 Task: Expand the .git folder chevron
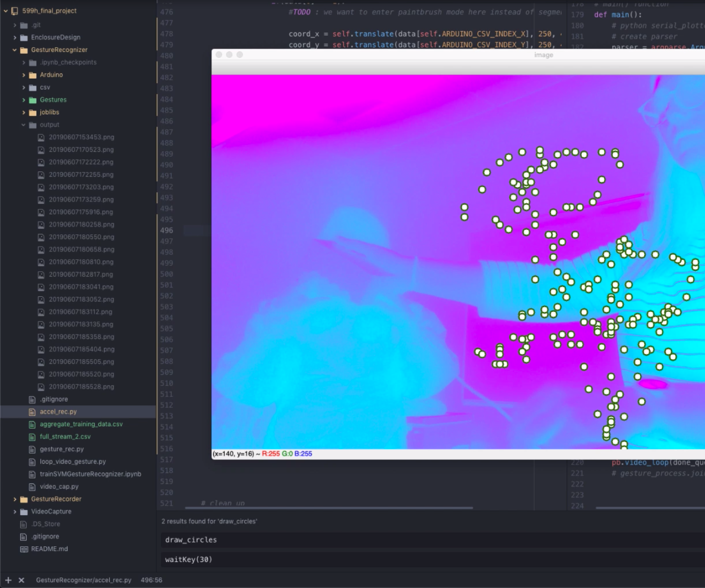click(15, 25)
